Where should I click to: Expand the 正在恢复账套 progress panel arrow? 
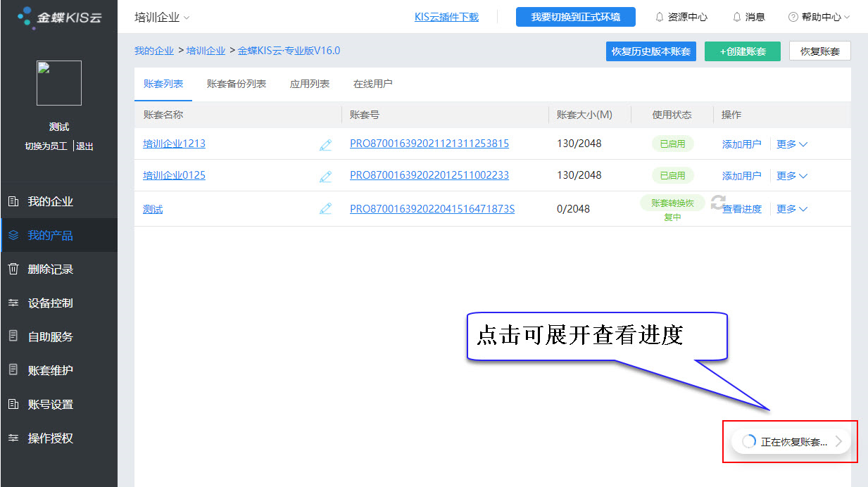838,441
